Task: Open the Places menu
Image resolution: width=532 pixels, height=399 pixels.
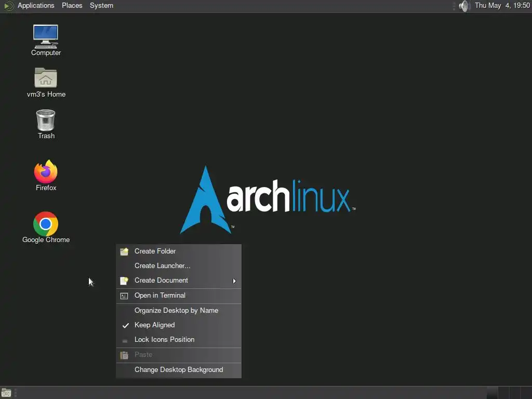Action: (x=72, y=5)
